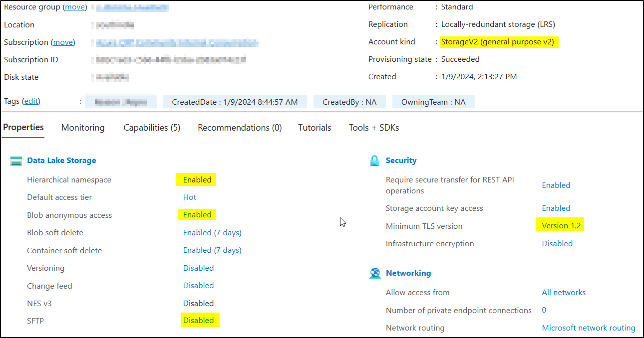Click All networks for Allow access from
Viewport: 644px width, 338px height.
pos(564,293)
